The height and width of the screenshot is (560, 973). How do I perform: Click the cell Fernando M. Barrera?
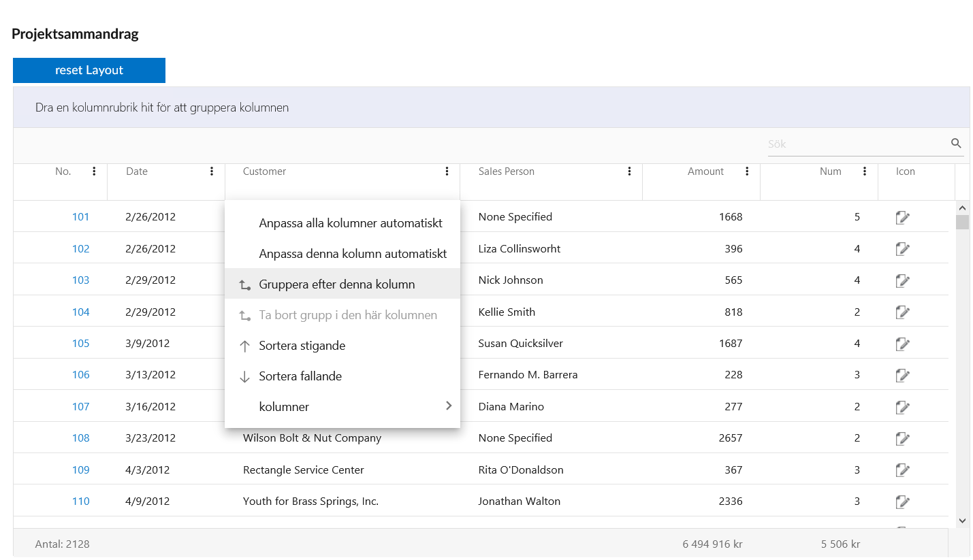coord(528,375)
